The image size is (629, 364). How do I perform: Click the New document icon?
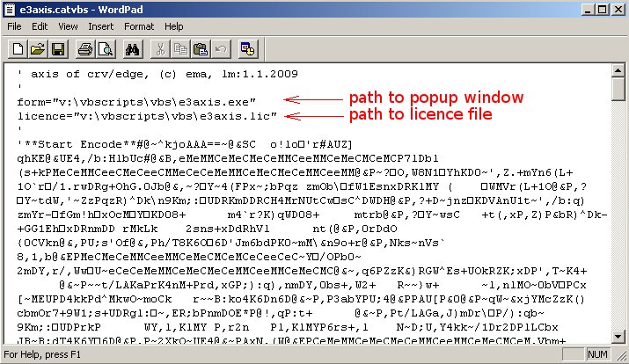coord(18,47)
